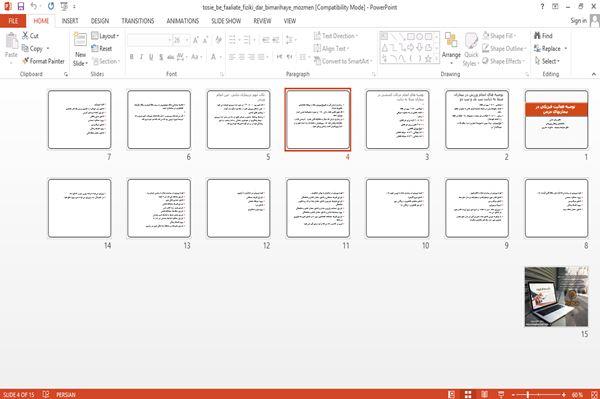Image resolution: width=600 pixels, height=399 pixels.
Task: Select slide 11 thumbnail
Action: [318, 208]
